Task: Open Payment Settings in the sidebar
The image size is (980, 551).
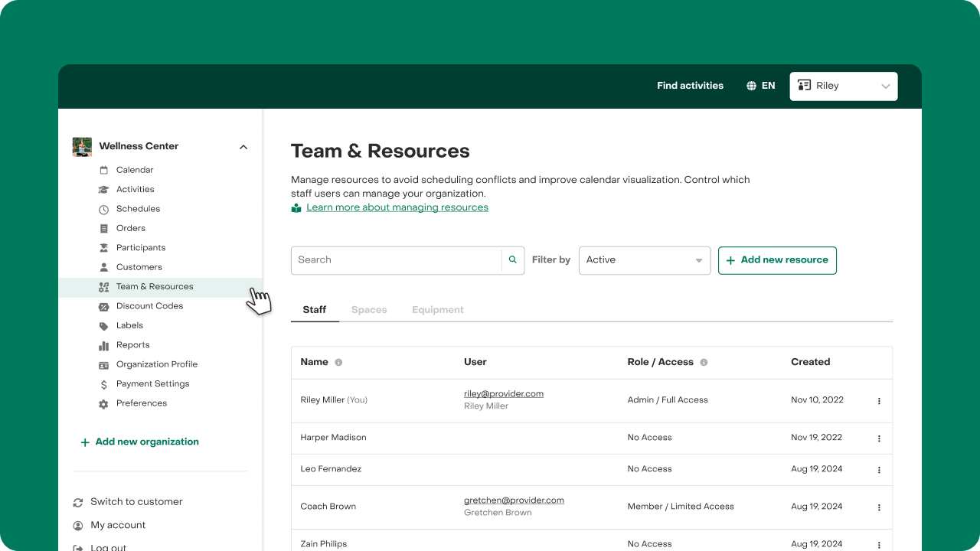Action: (153, 384)
